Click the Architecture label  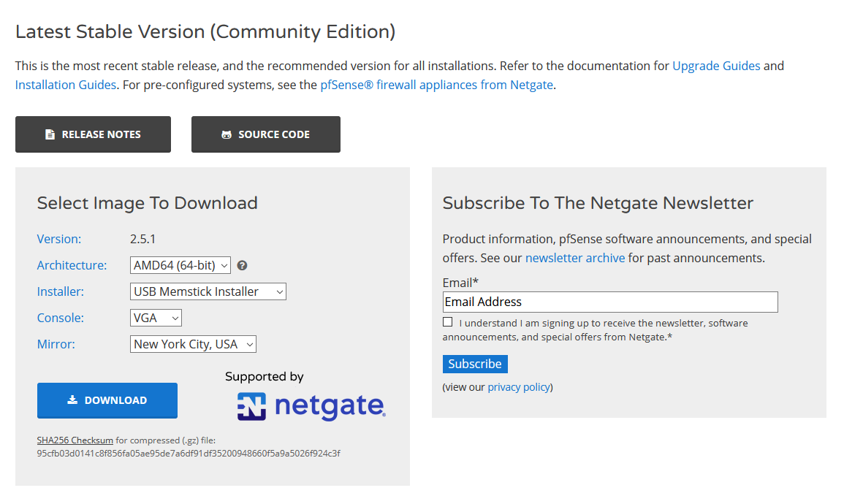point(72,265)
